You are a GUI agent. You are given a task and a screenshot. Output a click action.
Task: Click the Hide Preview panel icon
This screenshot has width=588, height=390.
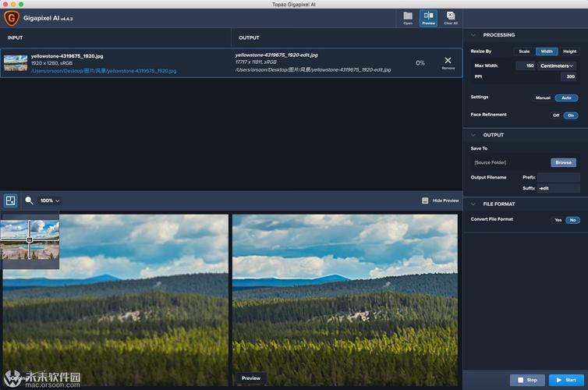coord(425,200)
